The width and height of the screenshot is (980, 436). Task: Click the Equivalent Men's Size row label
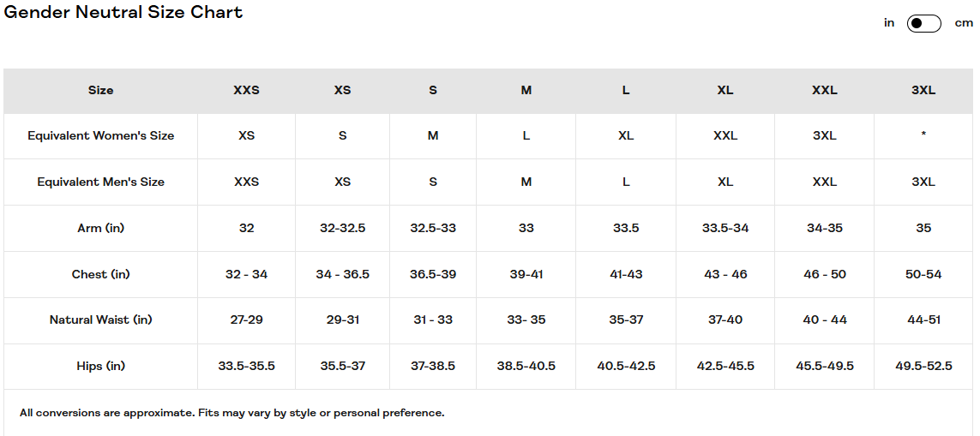100,182
